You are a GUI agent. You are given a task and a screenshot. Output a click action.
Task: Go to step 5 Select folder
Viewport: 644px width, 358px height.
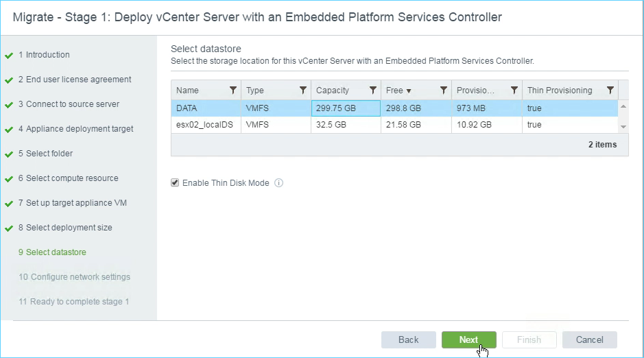coord(45,153)
